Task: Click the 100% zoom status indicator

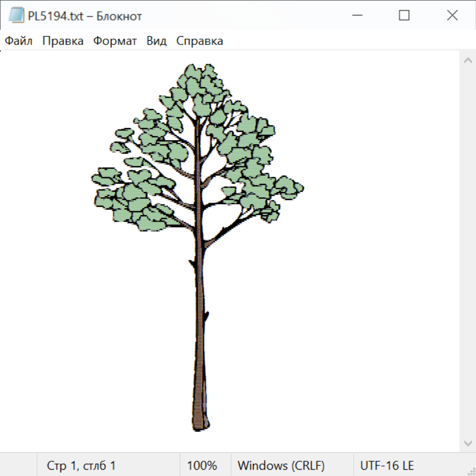Action: tap(202, 466)
